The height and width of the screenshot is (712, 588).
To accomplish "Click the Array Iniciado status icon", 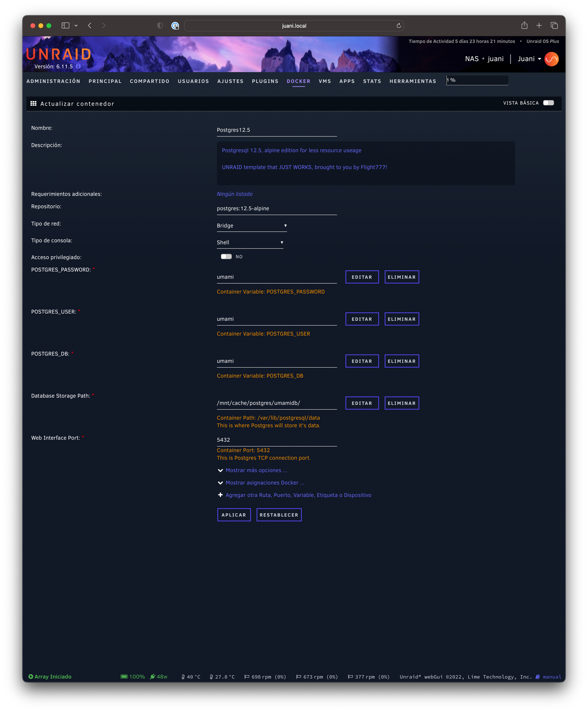I will (31, 676).
